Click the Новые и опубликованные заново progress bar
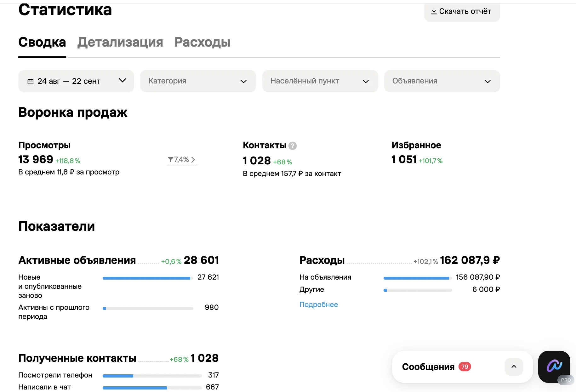The width and height of the screenshot is (576, 392). (x=148, y=278)
